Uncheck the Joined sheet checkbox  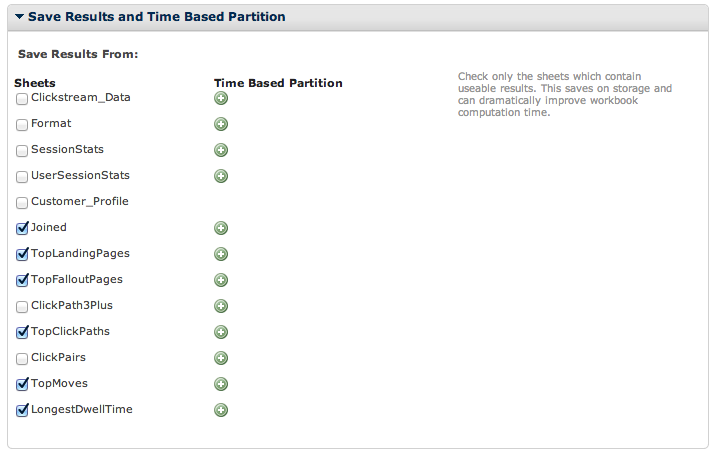(x=21, y=228)
